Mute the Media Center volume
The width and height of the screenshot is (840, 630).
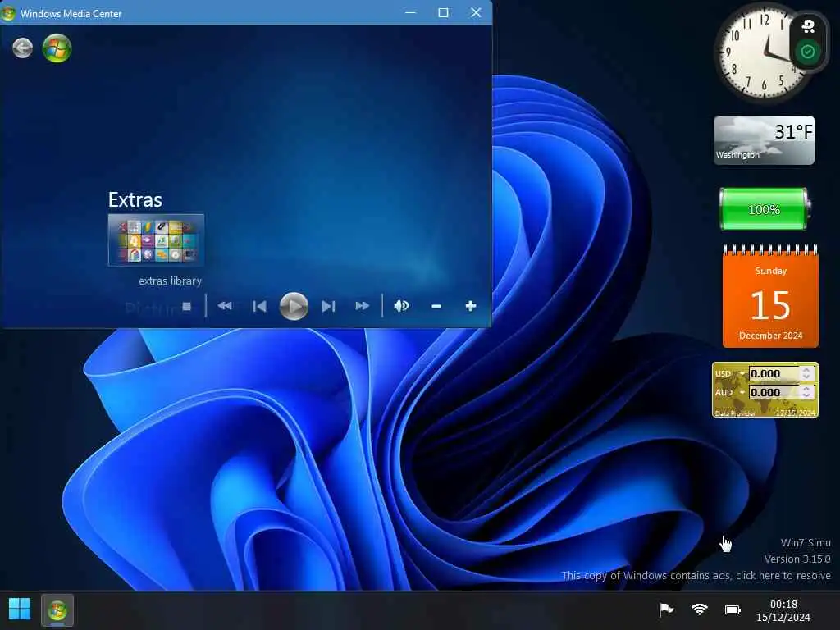(401, 306)
